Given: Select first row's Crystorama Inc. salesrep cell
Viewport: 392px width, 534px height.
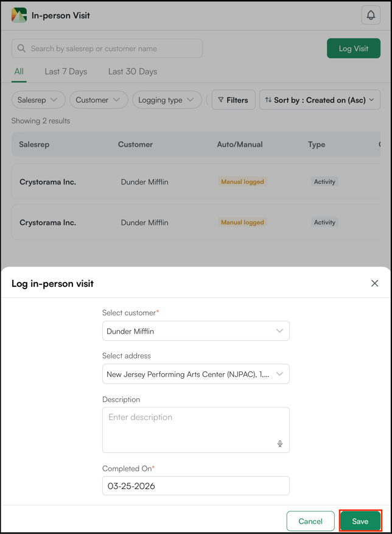Looking at the screenshot, I should [47, 182].
